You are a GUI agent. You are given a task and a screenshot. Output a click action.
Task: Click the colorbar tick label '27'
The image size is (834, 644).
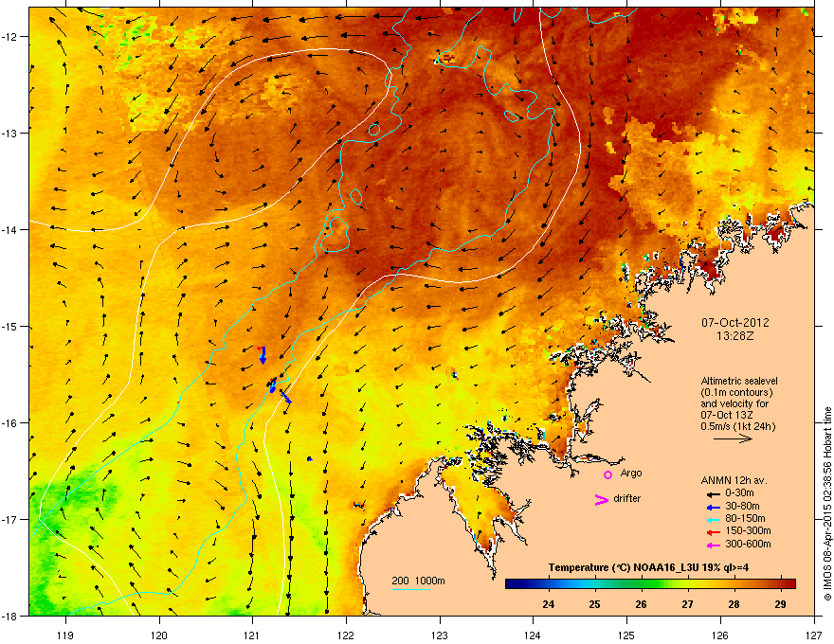(688, 604)
